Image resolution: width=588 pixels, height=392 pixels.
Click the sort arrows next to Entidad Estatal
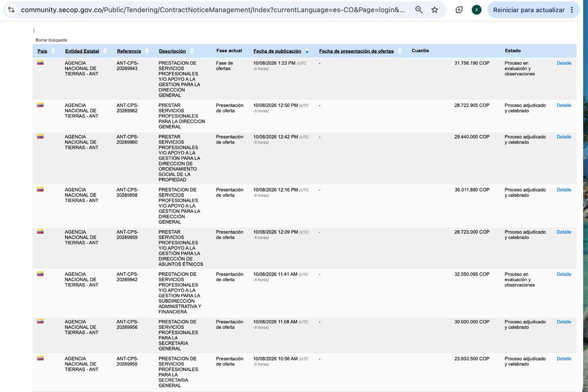pos(105,51)
